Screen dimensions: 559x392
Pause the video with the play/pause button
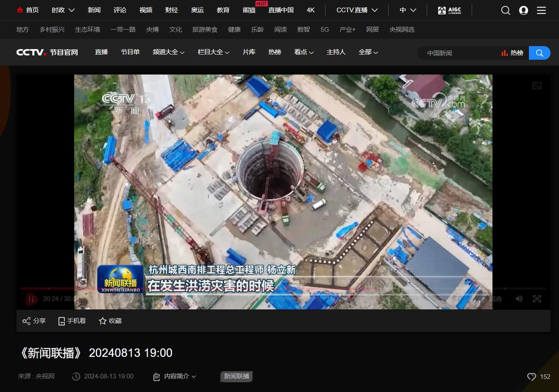click(31, 299)
